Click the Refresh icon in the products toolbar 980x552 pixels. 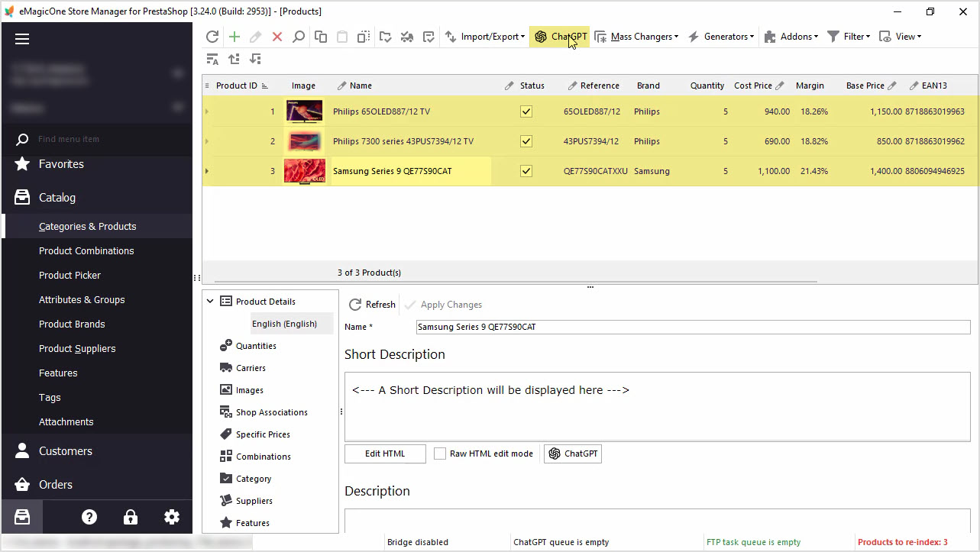[x=212, y=37]
